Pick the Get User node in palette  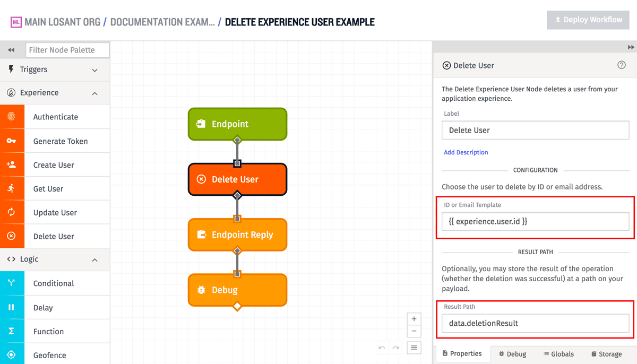(55, 188)
